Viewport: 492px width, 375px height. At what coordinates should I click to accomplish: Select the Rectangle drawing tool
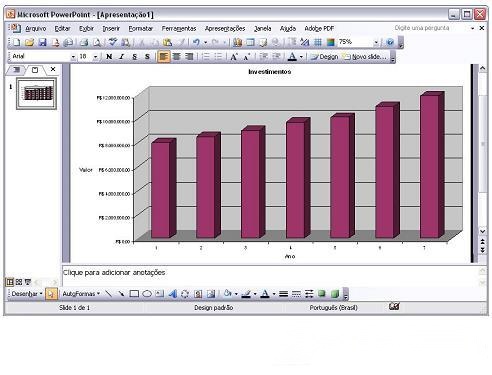[134, 294]
